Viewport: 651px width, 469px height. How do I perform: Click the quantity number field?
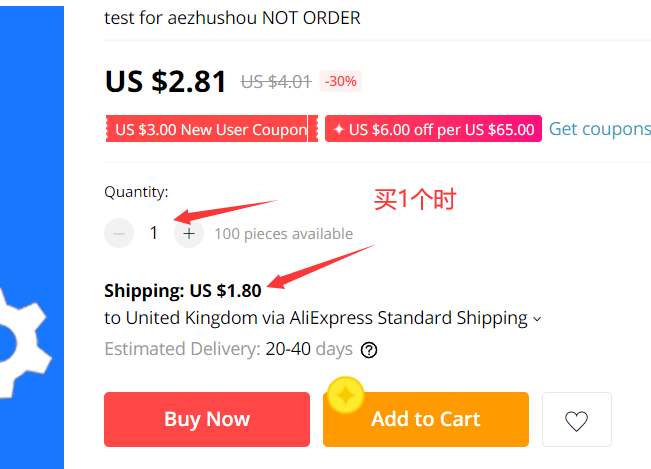(x=154, y=233)
